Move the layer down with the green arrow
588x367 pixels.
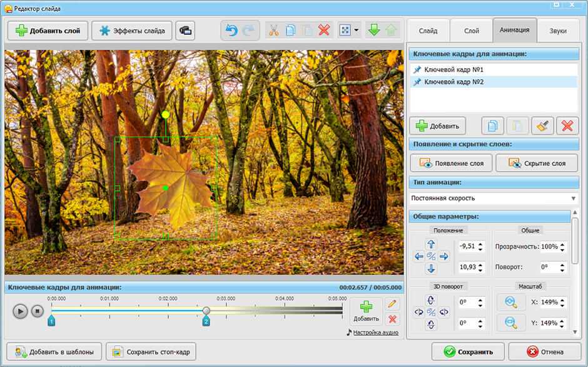374,30
